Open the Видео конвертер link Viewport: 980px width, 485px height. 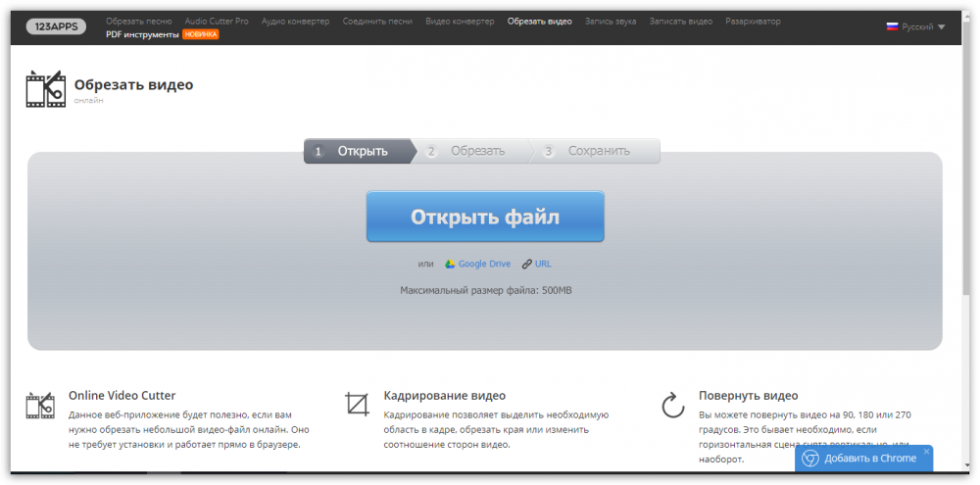[460, 21]
